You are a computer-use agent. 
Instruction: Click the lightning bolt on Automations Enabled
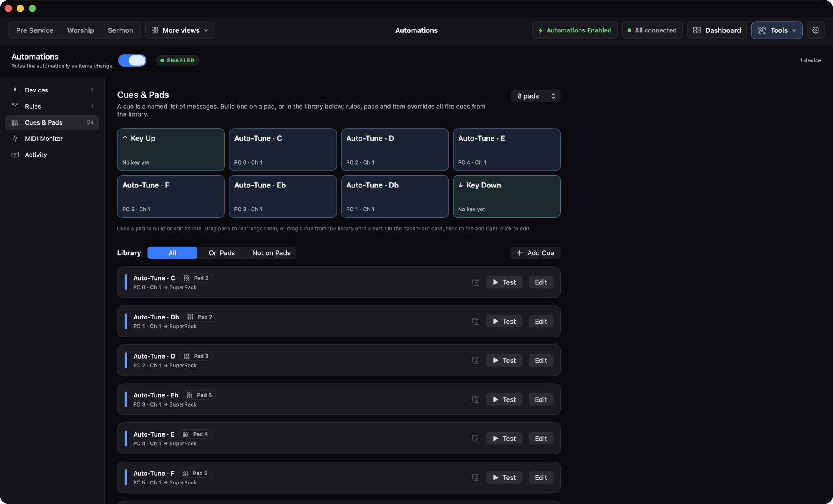point(541,30)
